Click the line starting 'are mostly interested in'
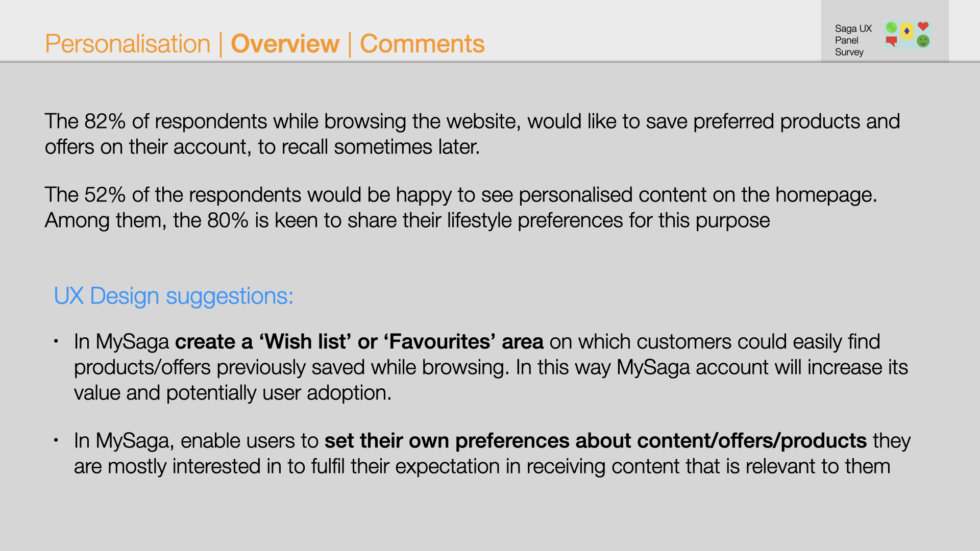Image resolution: width=980 pixels, height=551 pixels. pos(481,466)
